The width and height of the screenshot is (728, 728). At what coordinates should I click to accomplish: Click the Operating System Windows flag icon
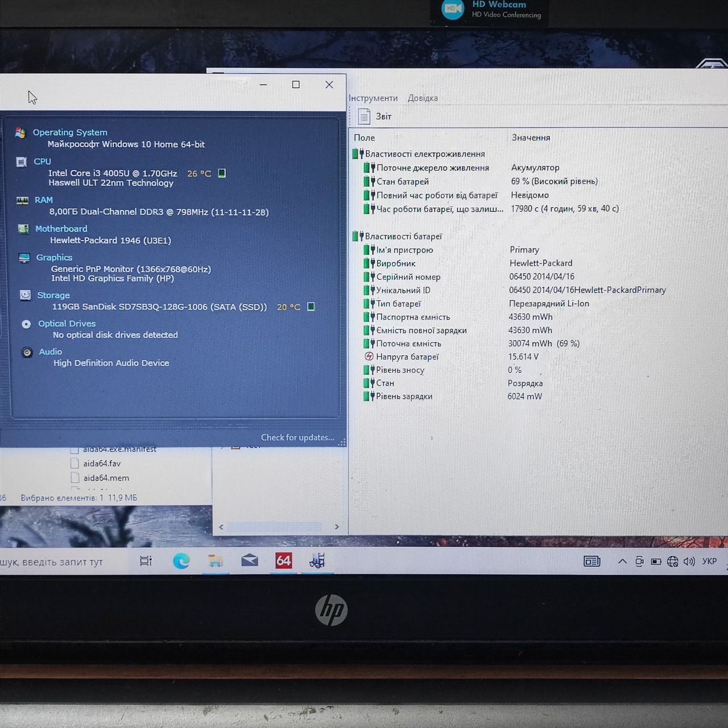click(x=20, y=133)
